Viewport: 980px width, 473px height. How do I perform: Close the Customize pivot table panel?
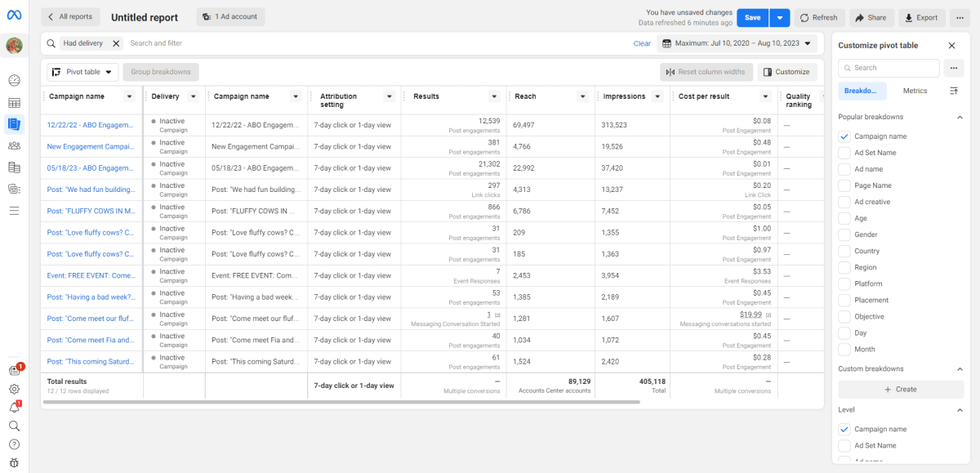[x=951, y=46]
